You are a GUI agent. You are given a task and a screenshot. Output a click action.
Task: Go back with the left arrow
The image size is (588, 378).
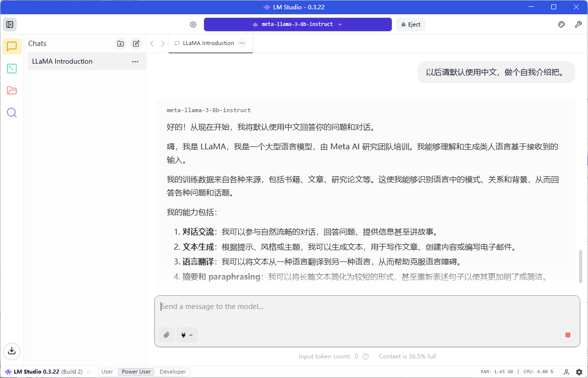pyautogui.click(x=152, y=44)
